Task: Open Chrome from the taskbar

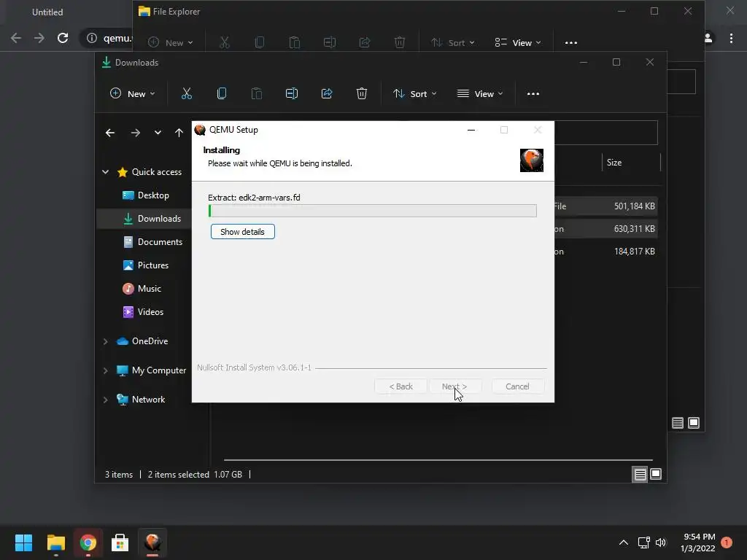Action: [88, 542]
